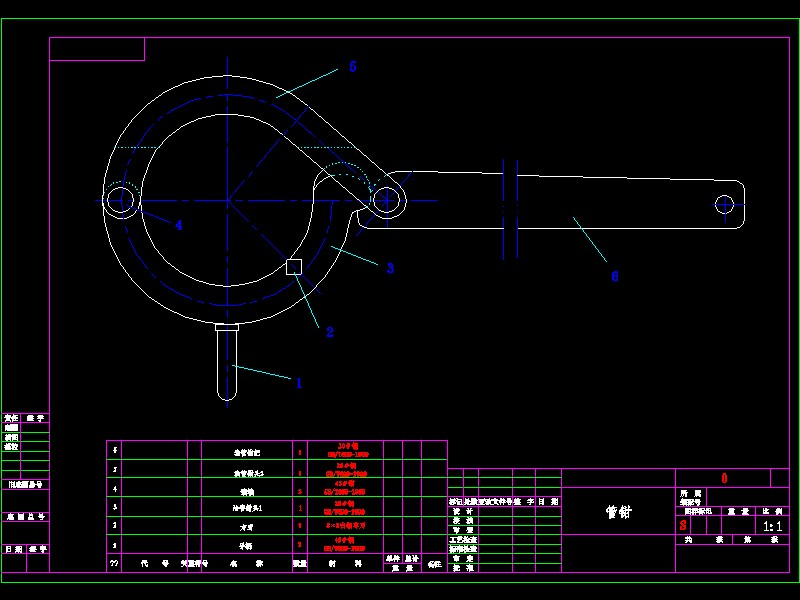The image size is (800, 600).
Task: Click part balloon number 6
Action: coord(615,276)
